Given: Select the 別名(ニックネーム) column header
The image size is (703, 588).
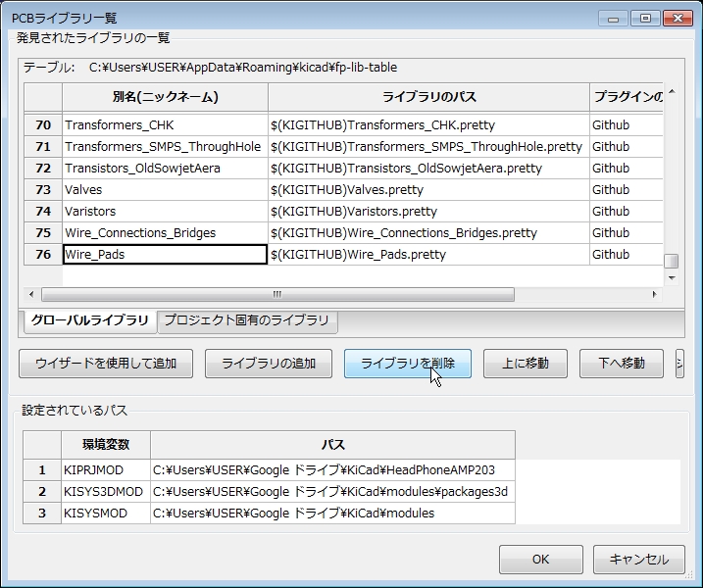Looking at the screenshot, I should (x=165, y=97).
